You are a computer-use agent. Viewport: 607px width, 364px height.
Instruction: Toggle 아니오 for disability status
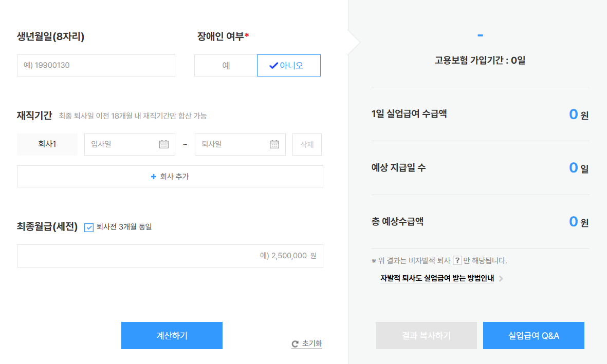pos(288,65)
